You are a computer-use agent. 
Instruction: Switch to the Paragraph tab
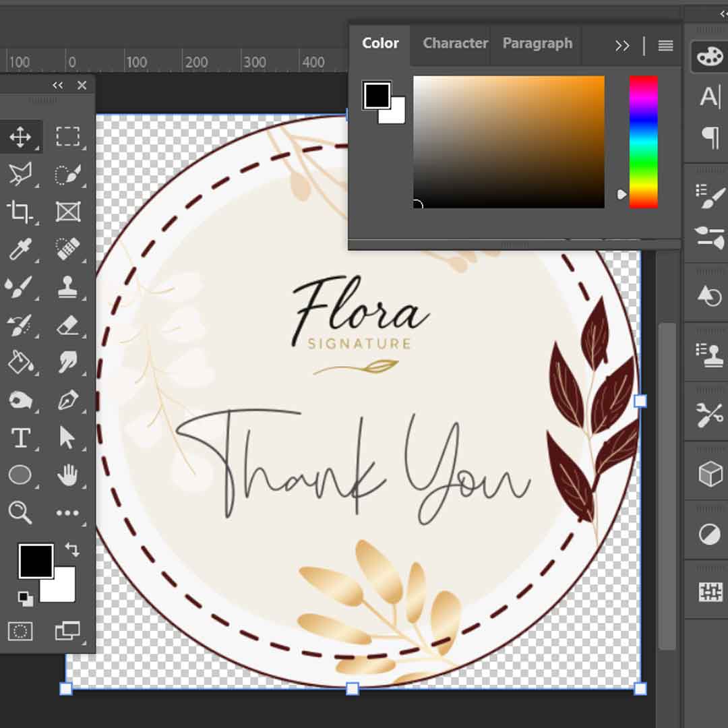point(537,43)
